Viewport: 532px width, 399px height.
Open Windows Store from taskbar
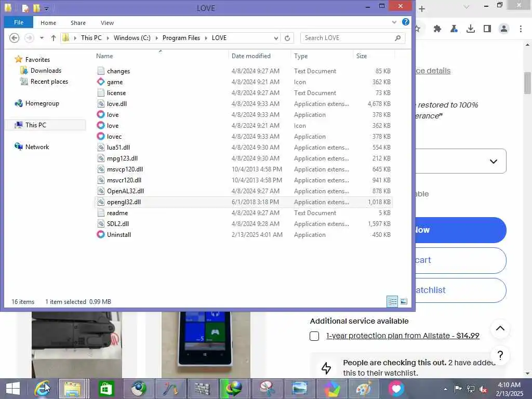click(106, 389)
